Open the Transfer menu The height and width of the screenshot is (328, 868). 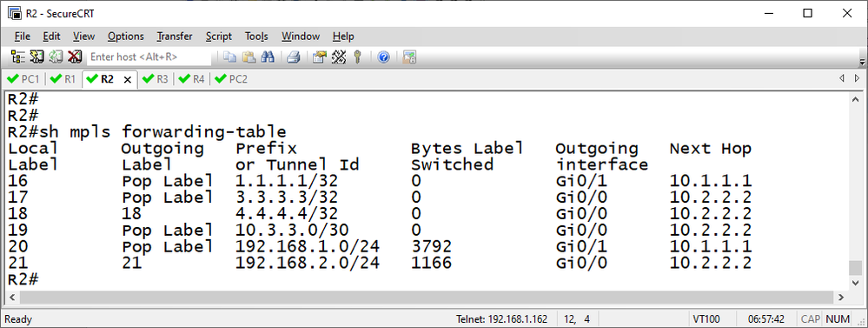tap(175, 36)
